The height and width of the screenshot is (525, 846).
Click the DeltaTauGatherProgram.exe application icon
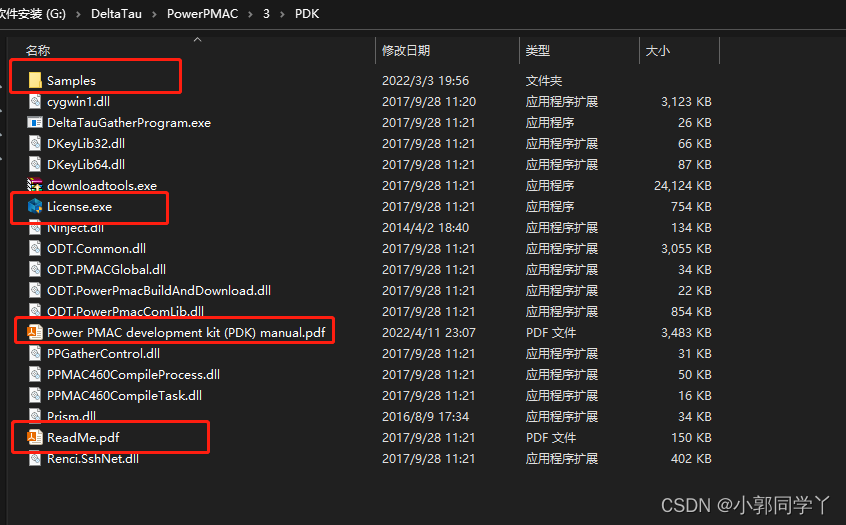[35, 122]
